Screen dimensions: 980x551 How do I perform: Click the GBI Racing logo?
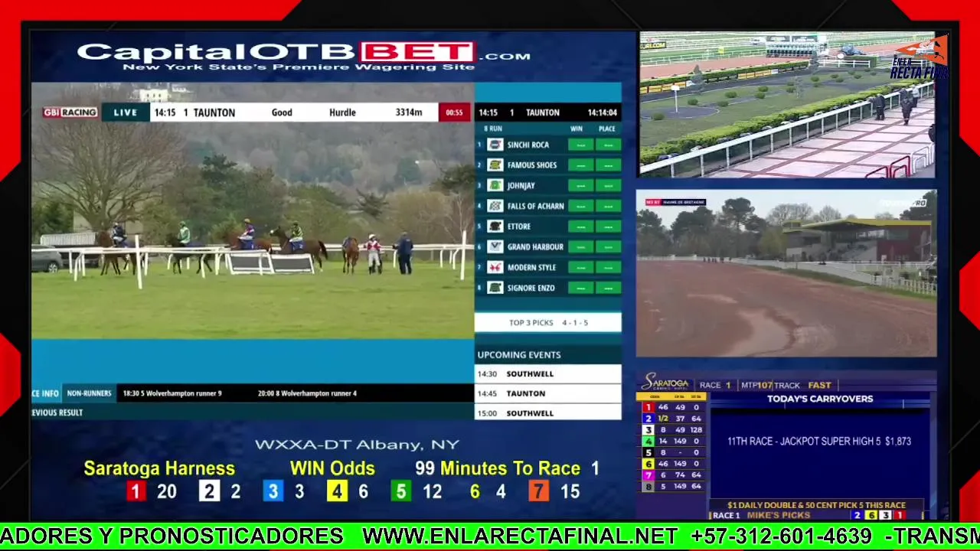click(70, 112)
